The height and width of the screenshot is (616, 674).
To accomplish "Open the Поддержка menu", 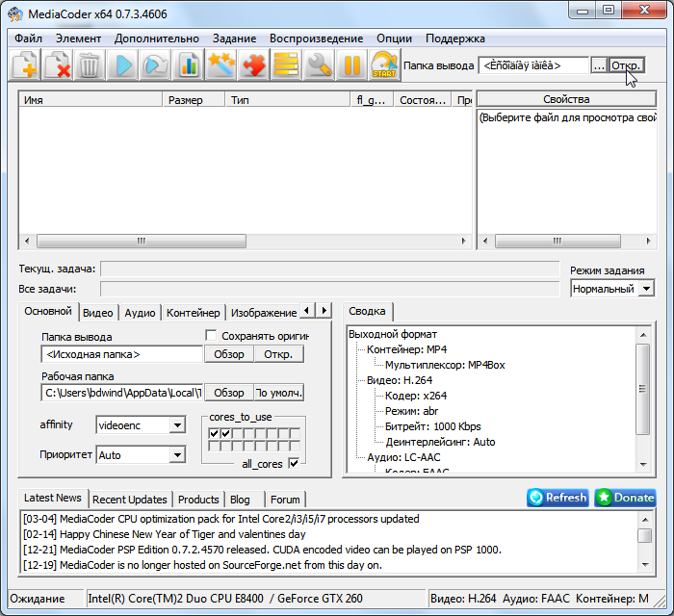I will (454, 38).
